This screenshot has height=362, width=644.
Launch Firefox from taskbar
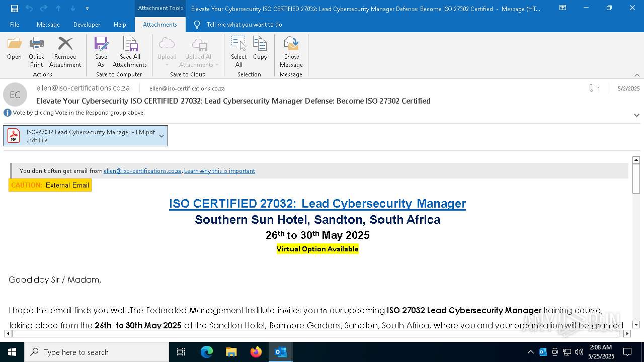pyautogui.click(x=256, y=352)
